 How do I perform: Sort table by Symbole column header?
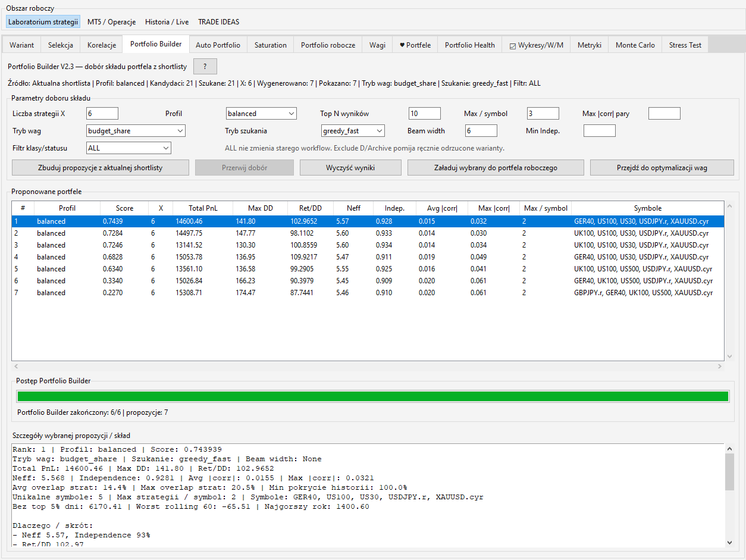pos(647,208)
